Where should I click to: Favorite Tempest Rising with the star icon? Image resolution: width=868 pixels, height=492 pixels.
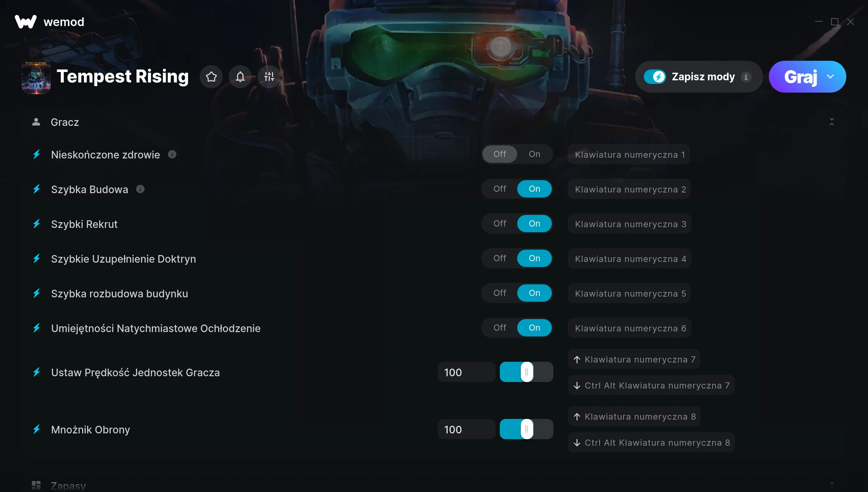(211, 77)
